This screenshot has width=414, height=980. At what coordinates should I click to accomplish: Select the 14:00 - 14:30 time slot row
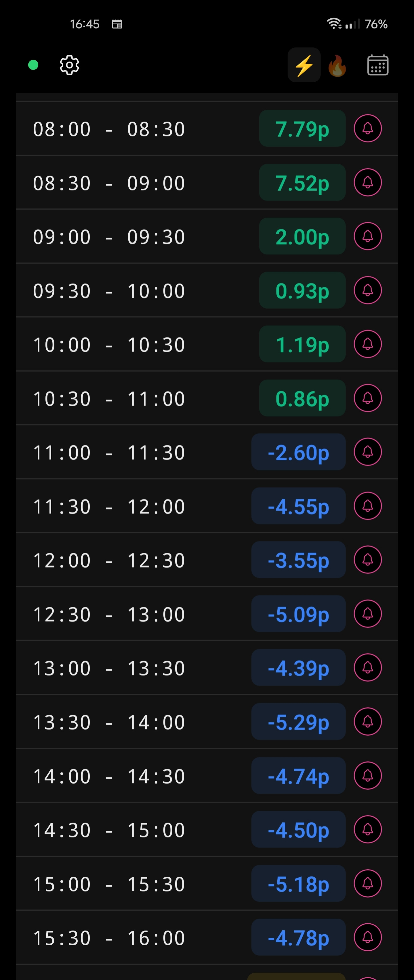207,776
